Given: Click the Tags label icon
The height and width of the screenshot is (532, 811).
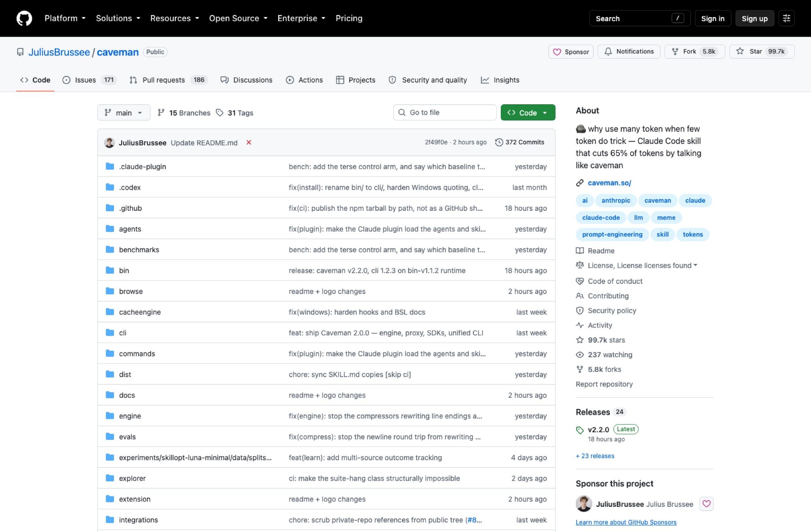Looking at the screenshot, I should [x=220, y=112].
